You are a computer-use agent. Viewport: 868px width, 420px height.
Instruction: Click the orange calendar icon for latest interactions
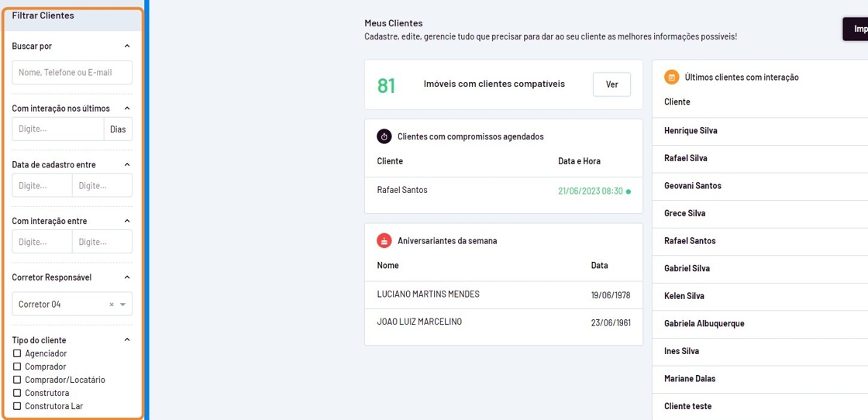tap(671, 77)
